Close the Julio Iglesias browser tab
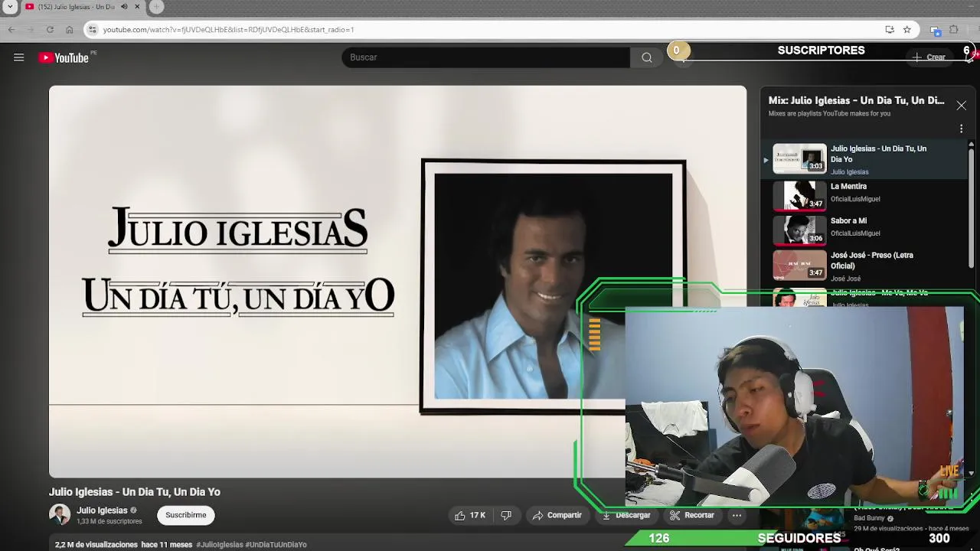 coord(138,7)
